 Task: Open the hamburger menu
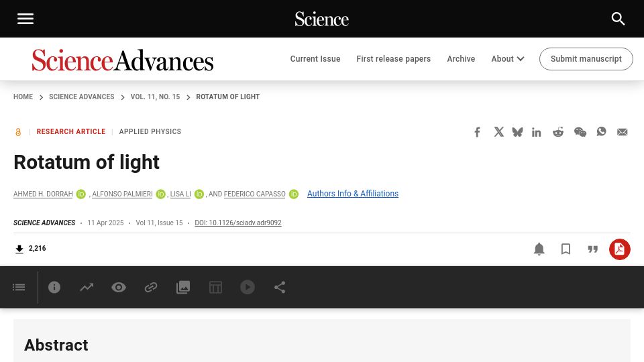(25, 19)
